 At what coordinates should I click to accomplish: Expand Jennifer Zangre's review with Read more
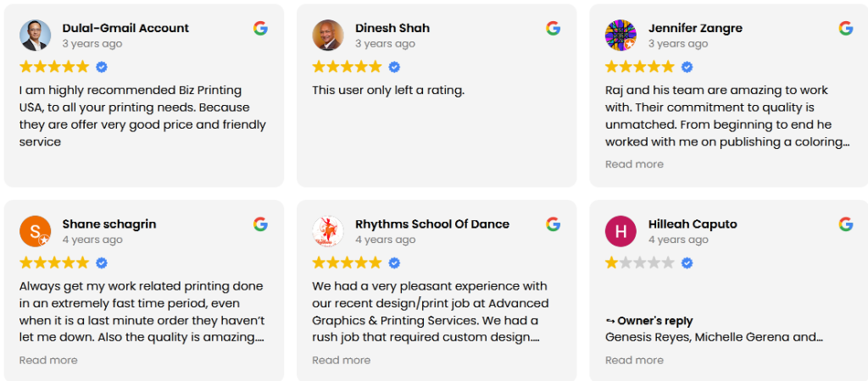click(634, 164)
